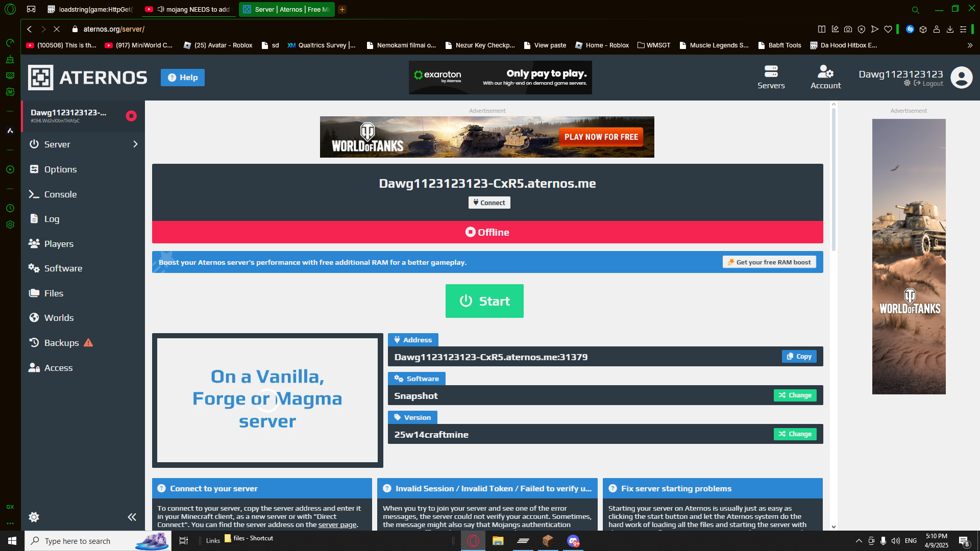Click the address bar URL
The height and width of the screenshot is (551, 980).
114,29
